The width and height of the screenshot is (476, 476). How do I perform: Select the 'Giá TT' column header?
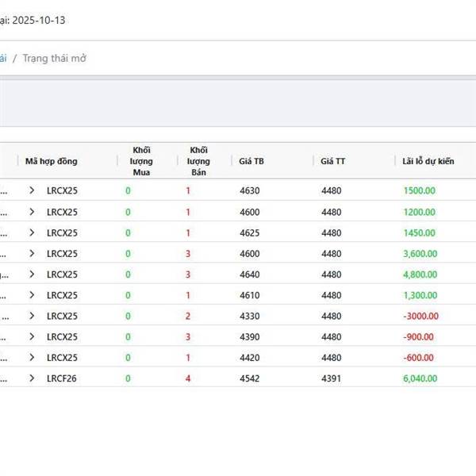[x=333, y=161]
